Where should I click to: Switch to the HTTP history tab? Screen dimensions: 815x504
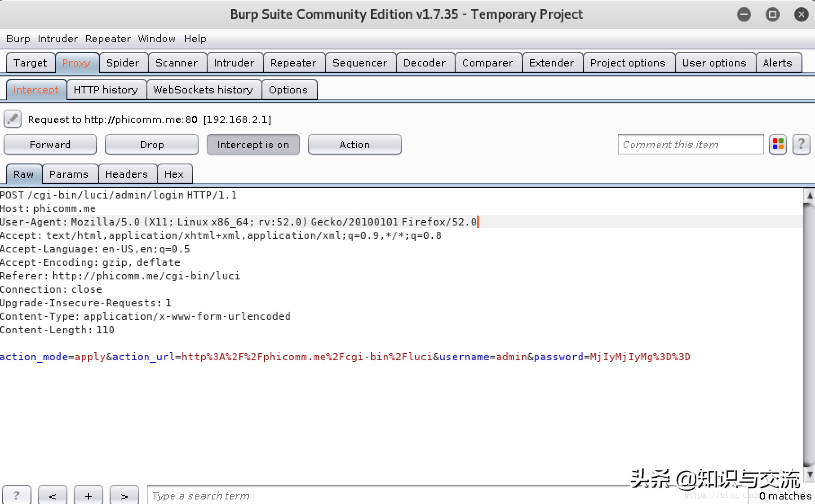(106, 90)
